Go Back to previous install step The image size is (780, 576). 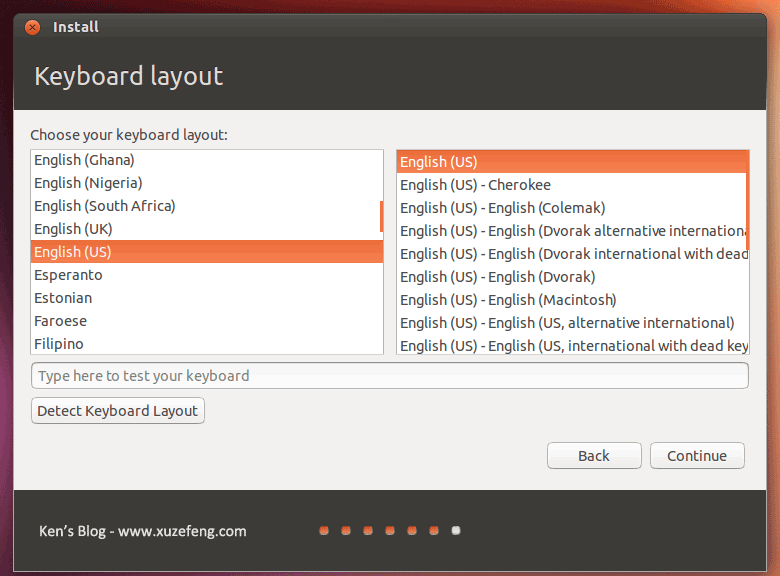click(594, 456)
